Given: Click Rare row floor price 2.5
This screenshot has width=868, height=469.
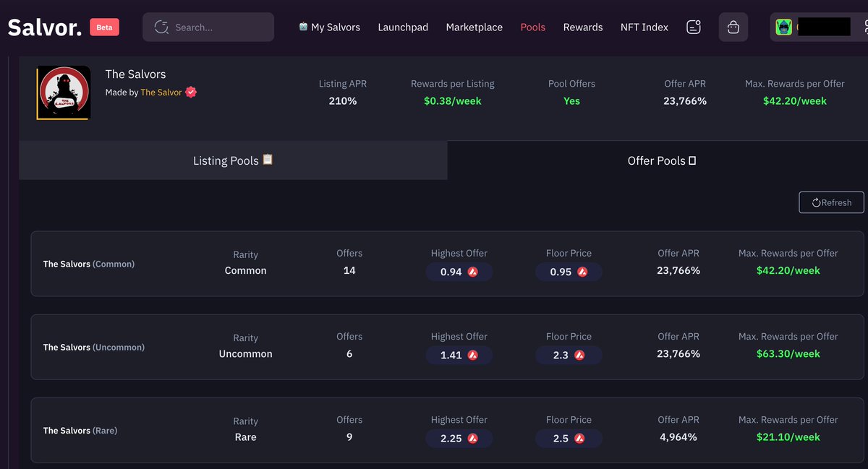Looking at the screenshot, I should (569, 438).
